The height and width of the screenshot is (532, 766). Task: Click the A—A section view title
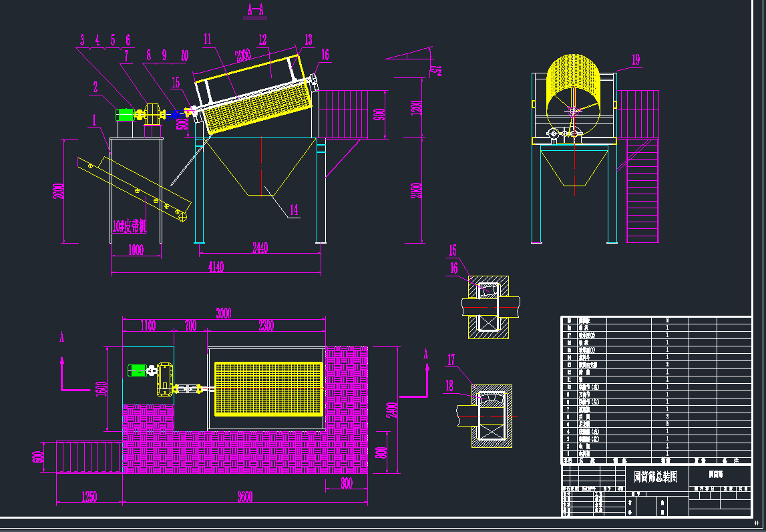point(255,9)
